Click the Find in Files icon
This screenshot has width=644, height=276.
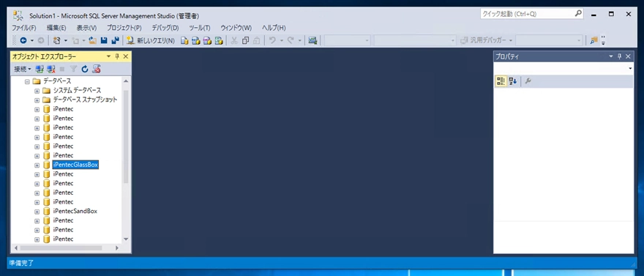(594, 40)
